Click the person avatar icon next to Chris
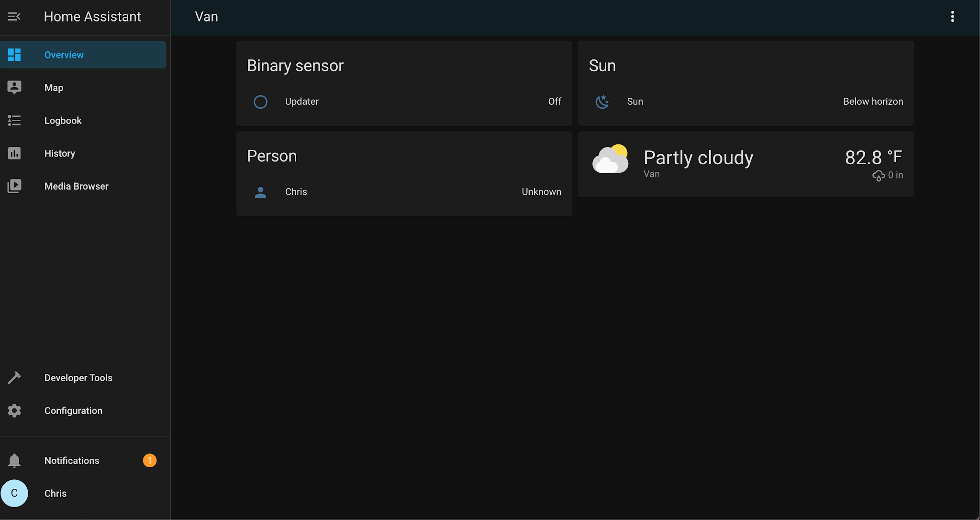This screenshot has height=520, width=980. [x=260, y=192]
